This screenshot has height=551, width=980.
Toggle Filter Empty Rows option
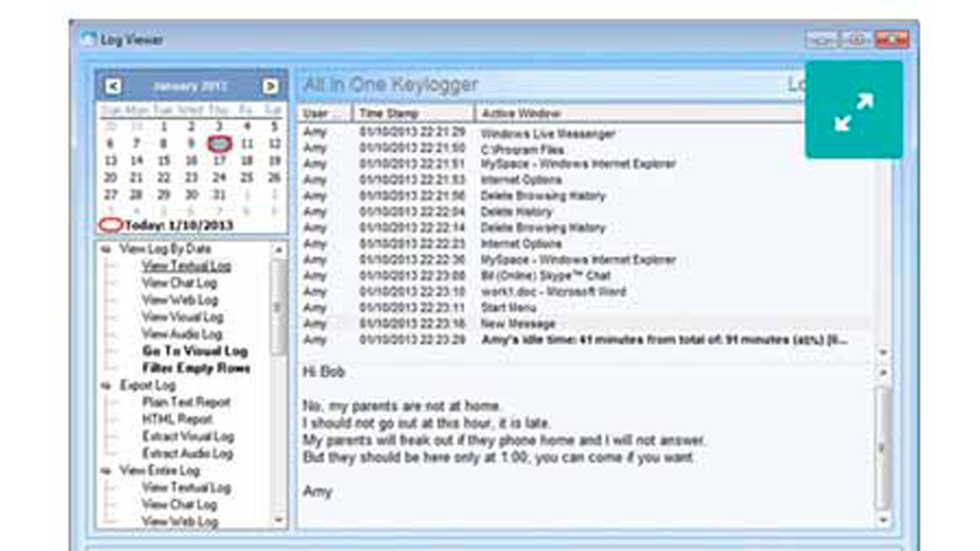coord(196,368)
